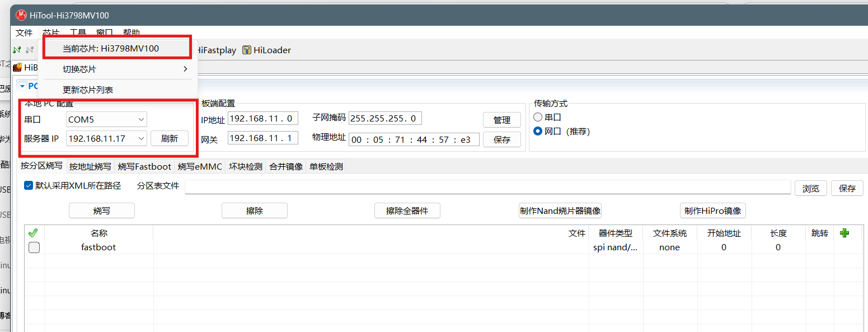Tick the fastboot partition checkbox
The height and width of the screenshot is (332, 868).
[34, 247]
